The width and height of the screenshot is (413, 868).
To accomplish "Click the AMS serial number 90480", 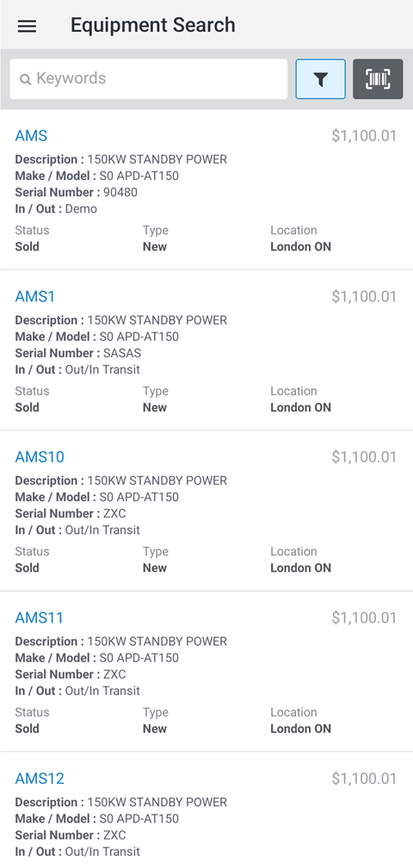I will 120,192.
